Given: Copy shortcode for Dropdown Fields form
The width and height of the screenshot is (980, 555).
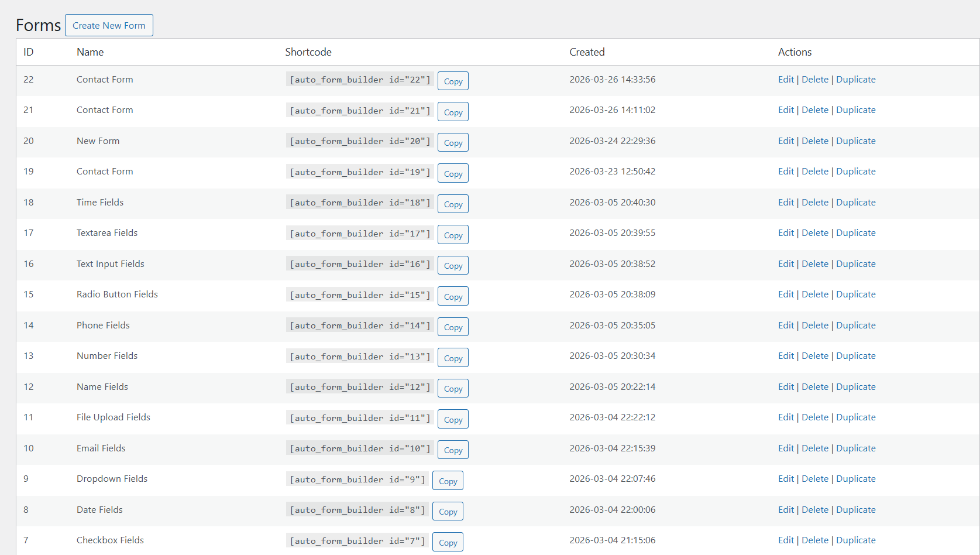Looking at the screenshot, I should [448, 481].
